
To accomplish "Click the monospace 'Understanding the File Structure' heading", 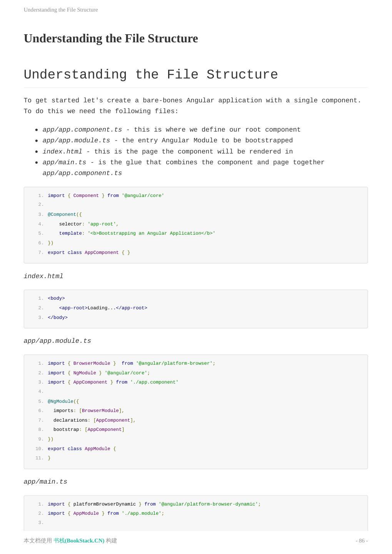I will point(151,75).
